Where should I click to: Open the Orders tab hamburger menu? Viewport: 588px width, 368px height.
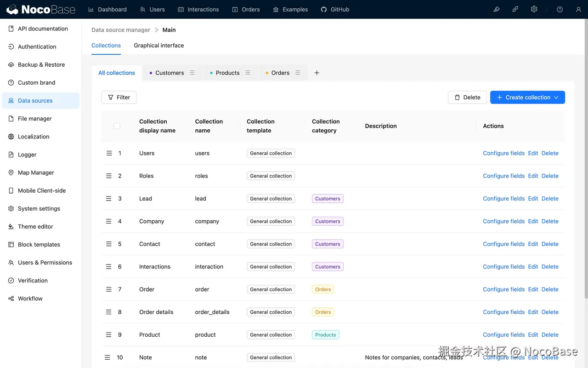coord(298,73)
